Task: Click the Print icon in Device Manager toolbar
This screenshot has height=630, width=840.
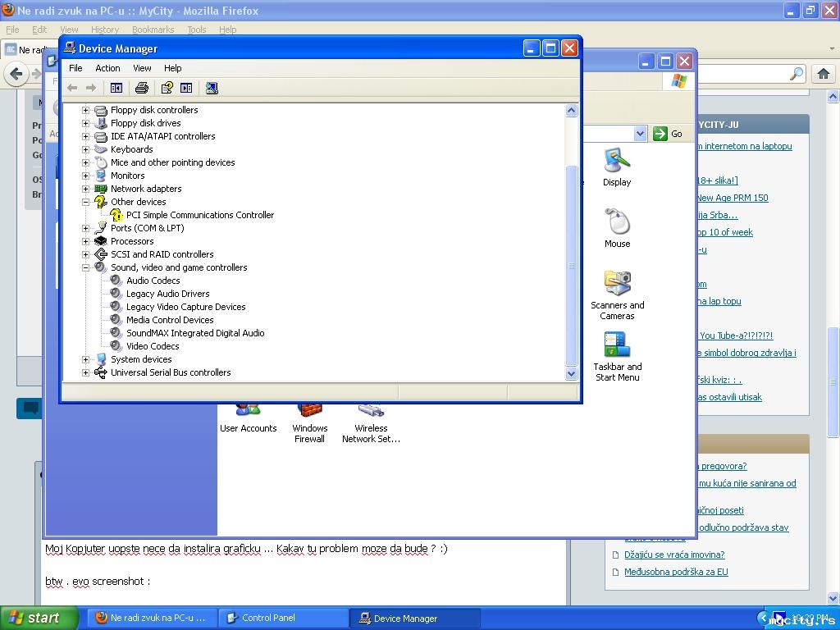Action: coord(141,88)
